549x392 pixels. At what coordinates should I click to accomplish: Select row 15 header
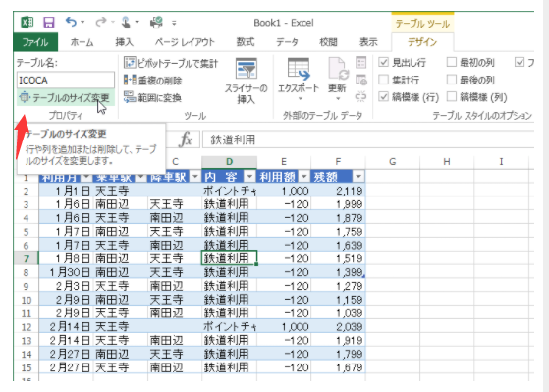[26, 367]
